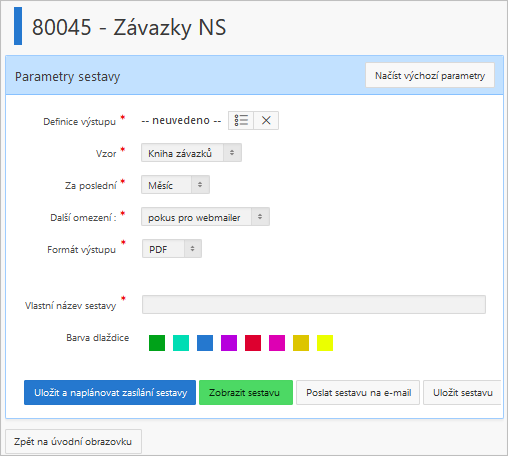
Task: Choose the purple tile color swatch
Action: click(229, 343)
